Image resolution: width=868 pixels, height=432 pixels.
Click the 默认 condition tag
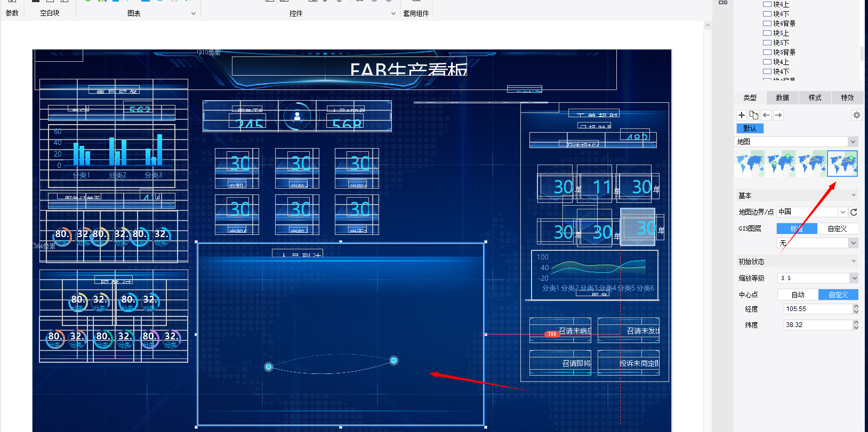750,128
